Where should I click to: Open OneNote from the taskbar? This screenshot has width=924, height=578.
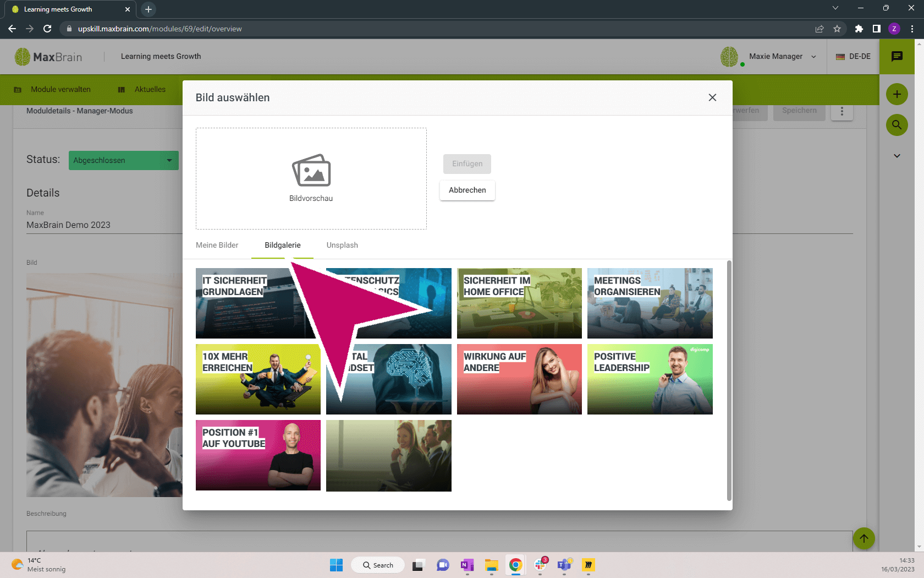click(x=467, y=565)
